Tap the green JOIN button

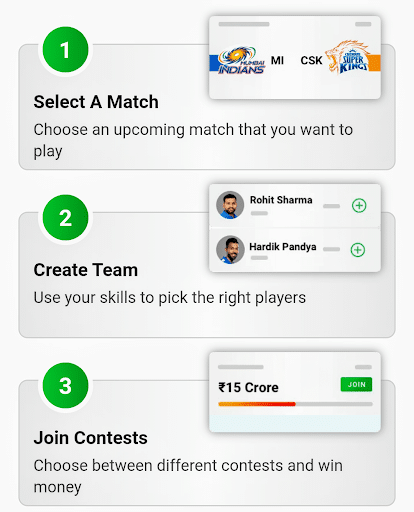tap(356, 384)
